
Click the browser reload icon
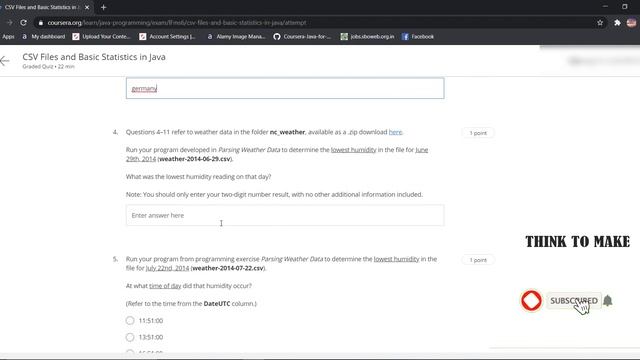[x=23, y=23]
